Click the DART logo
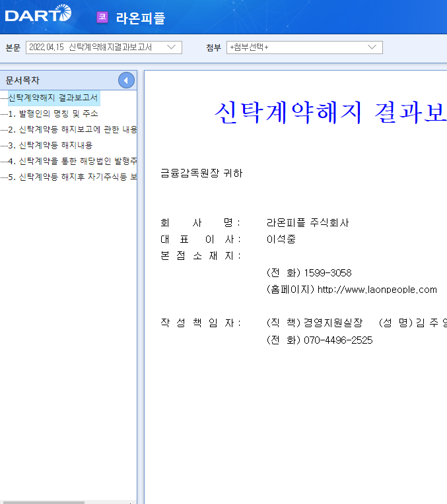Viewport: 447px width, 504px height. tap(38, 13)
